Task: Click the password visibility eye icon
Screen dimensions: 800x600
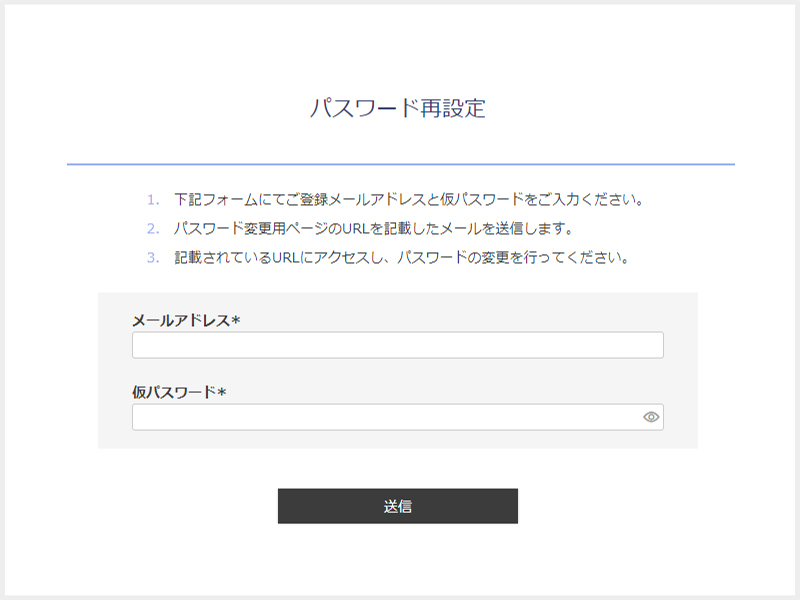Action: [x=650, y=416]
